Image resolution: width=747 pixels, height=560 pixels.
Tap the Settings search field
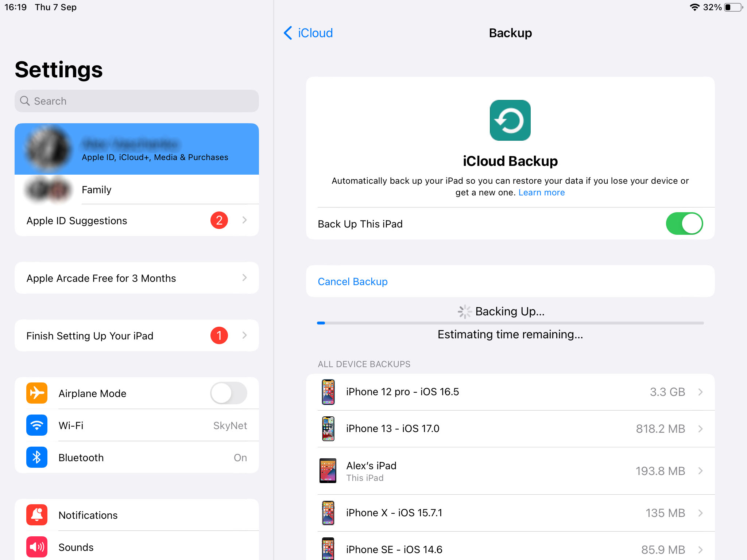(x=137, y=101)
